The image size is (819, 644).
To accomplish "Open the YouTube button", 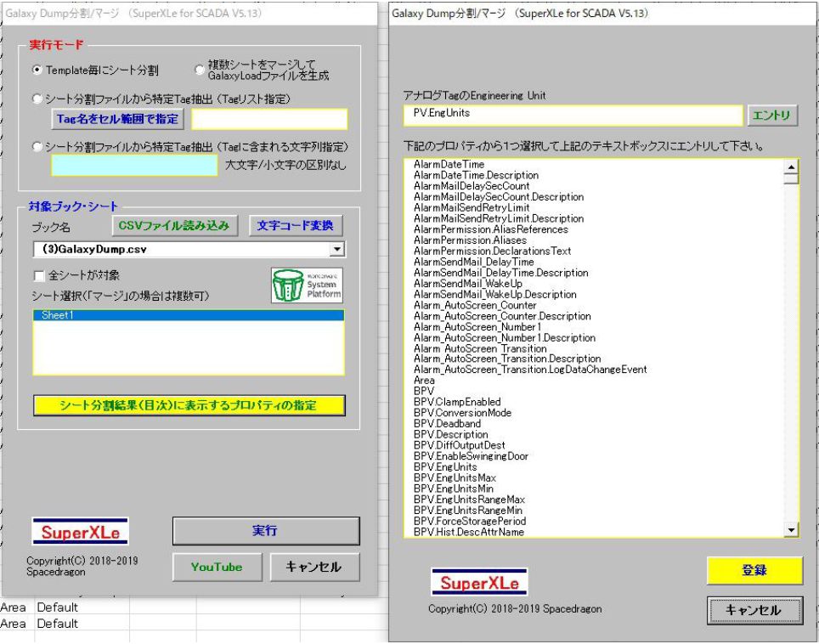I will [217, 568].
